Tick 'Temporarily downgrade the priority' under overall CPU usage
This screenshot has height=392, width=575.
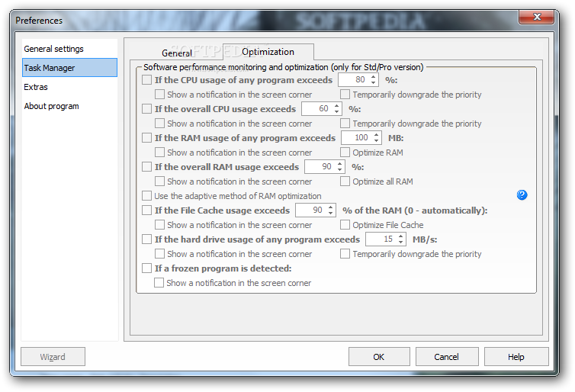(345, 124)
